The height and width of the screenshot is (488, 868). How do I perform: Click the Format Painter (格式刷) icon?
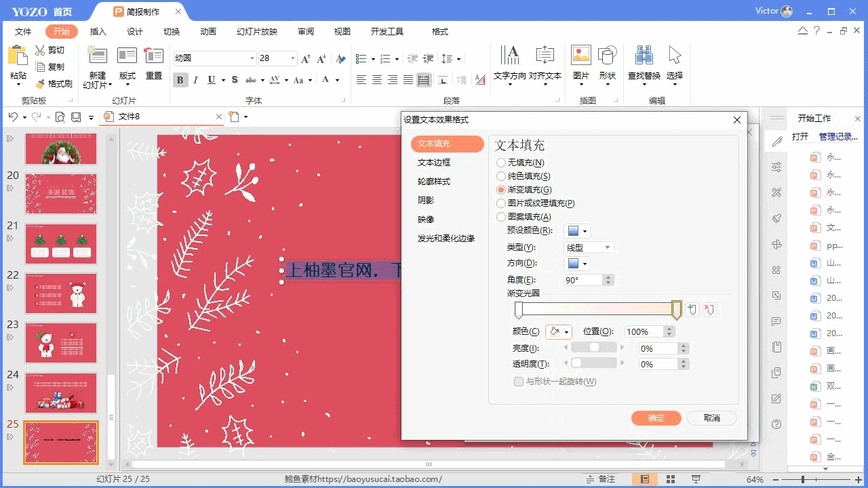(41, 84)
